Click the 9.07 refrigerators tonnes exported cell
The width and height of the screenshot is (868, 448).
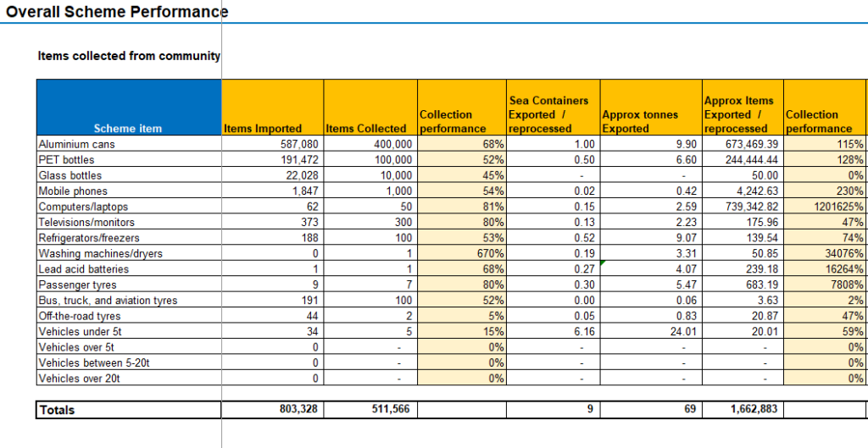tap(651, 237)
